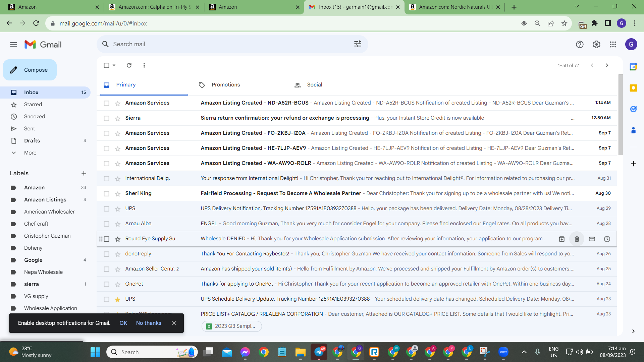Open search options filter icon in search bar
Screen dimensions: 644x362
click(358, 44)
